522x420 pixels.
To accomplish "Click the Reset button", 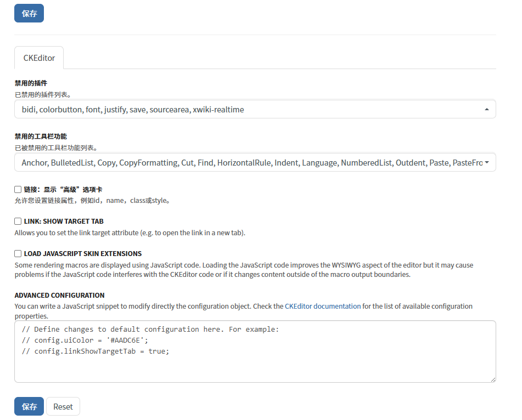I will [63, 406].
